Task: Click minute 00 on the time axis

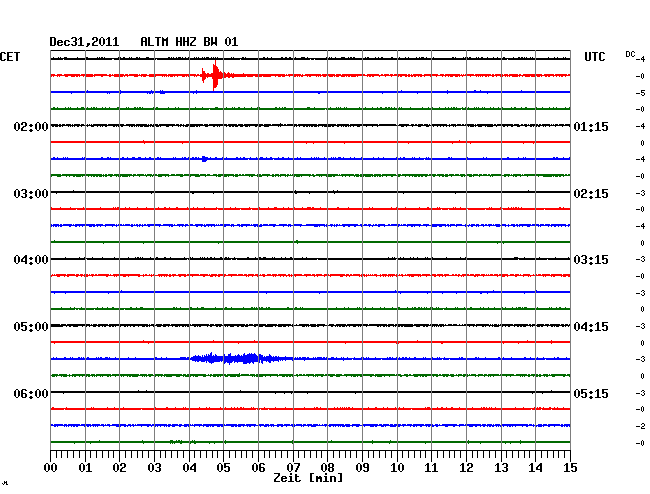Action: tap(51, 467)
